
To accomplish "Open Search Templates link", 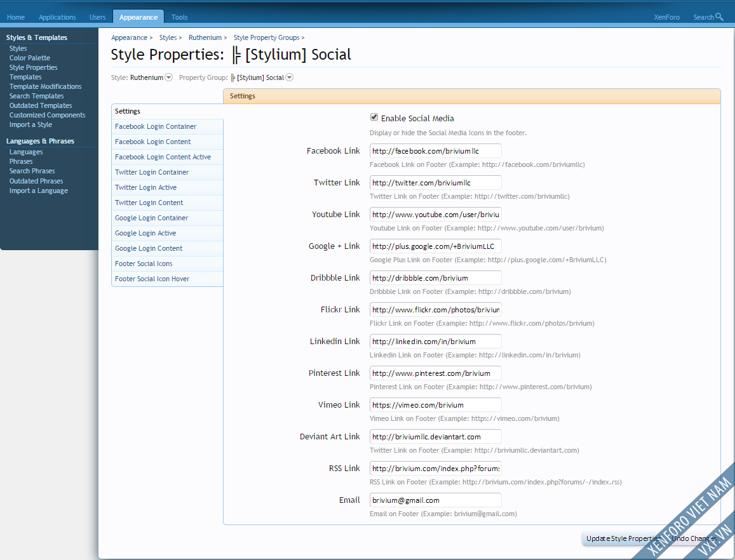I will pyautogui.click(x=37, y=96).
